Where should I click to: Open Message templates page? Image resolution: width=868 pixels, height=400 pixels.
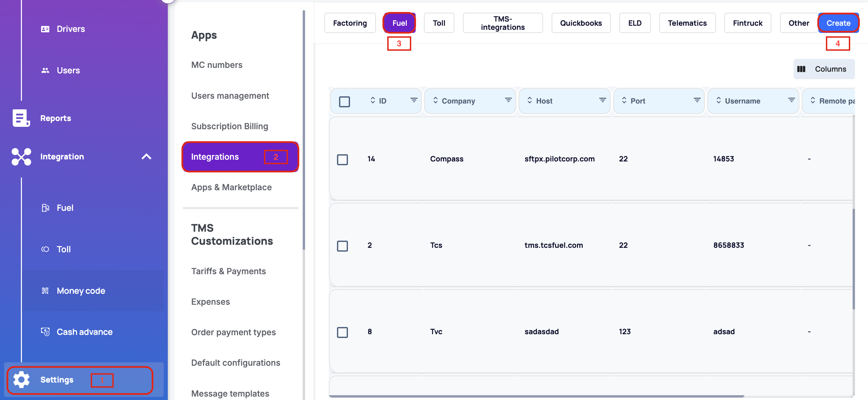point(230,393)
